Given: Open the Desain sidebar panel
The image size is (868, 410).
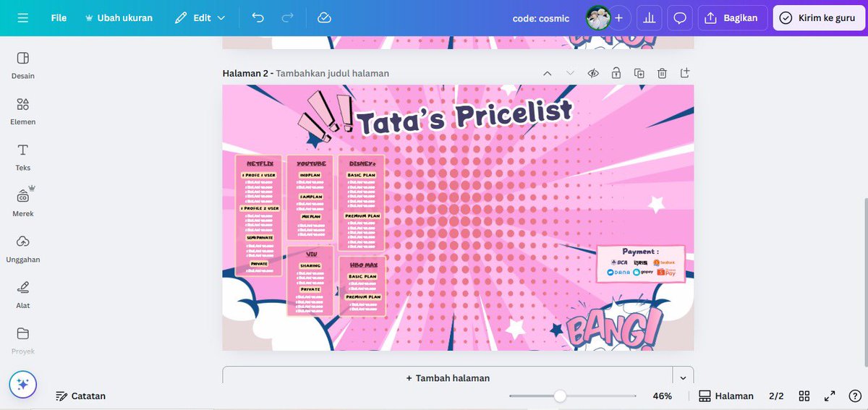Looking at the screenshot, I should (23, 65).
